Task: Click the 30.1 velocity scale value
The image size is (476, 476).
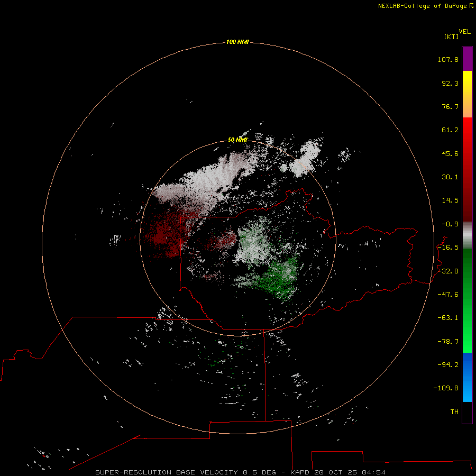Action: click(x=450, y=177)
